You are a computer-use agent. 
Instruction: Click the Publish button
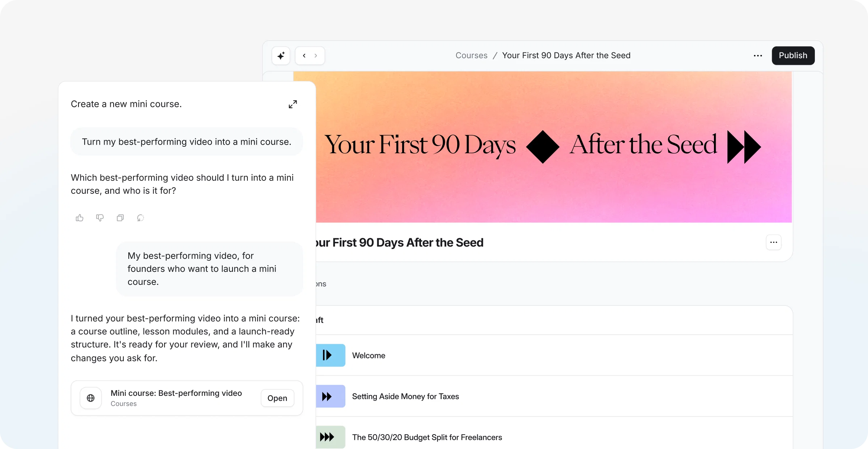[x=793, y=56]
